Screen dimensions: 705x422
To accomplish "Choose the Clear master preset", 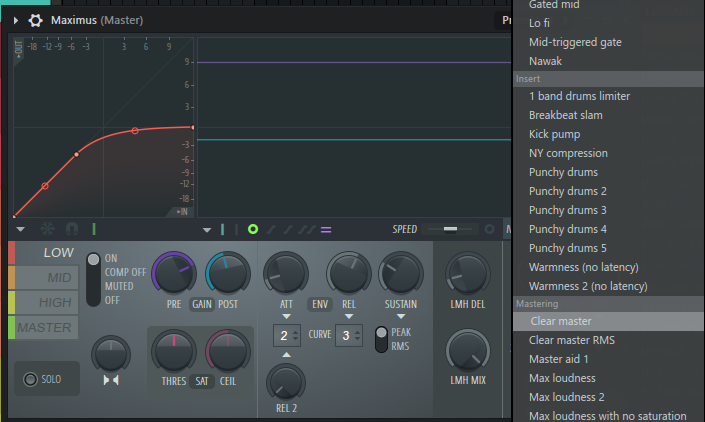I will tap(608, 321).
